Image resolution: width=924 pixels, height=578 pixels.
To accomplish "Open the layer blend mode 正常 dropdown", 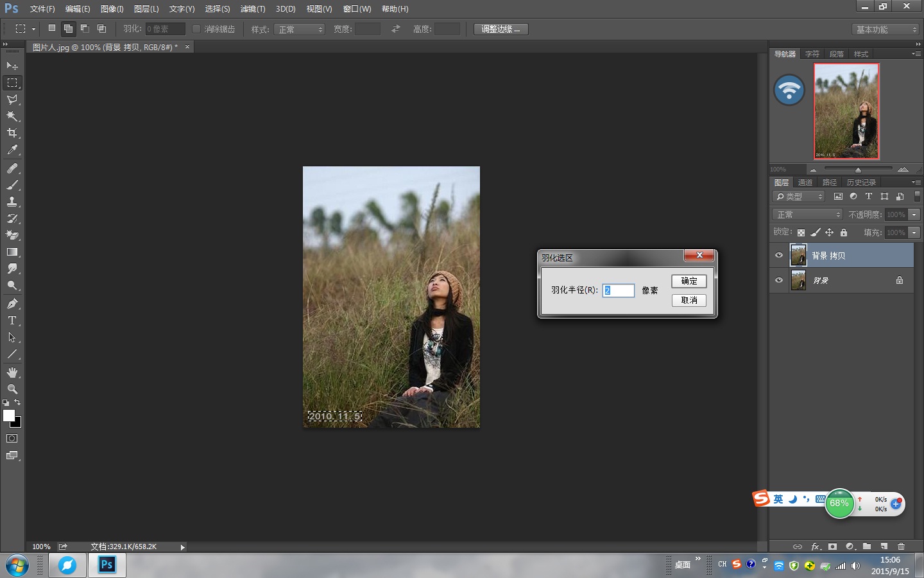I will (x=807, y=215).
